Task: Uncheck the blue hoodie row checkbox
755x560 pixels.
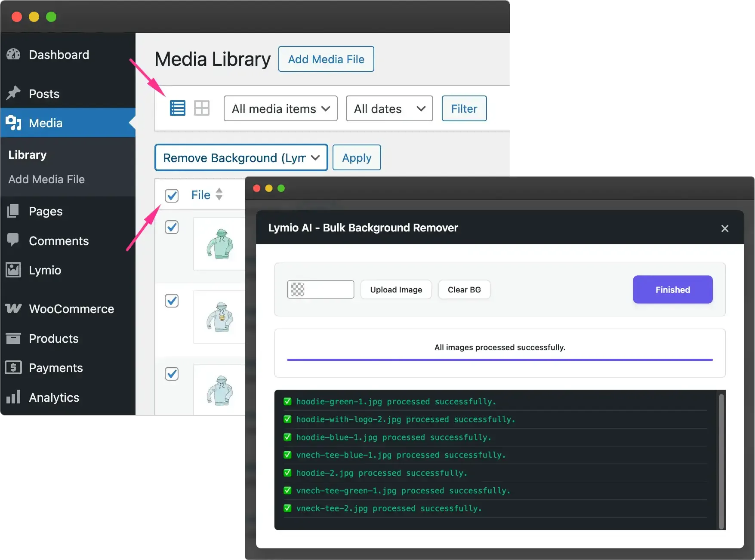Action: tap(172, 373)
